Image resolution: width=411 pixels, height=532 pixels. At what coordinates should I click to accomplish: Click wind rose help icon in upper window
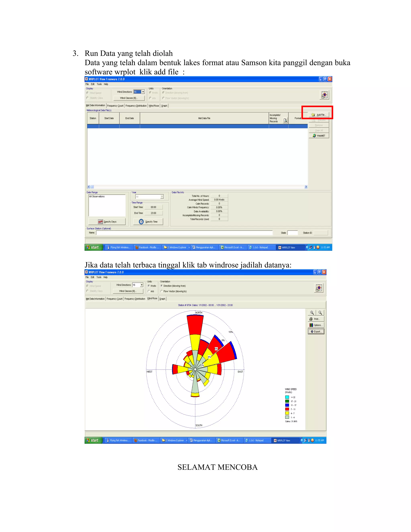click(324, 95)
